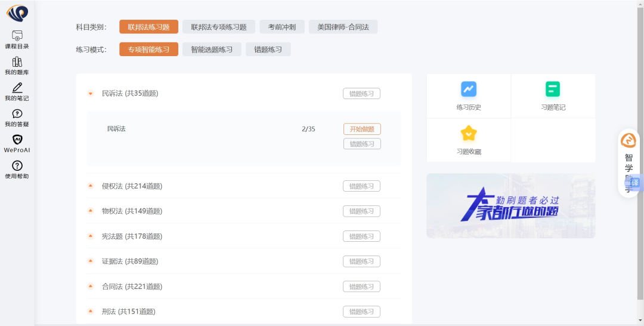Viewport: 644px width, 326px height.
Task: Click 错题练习 for 物权法
Action: click(361, 211)
